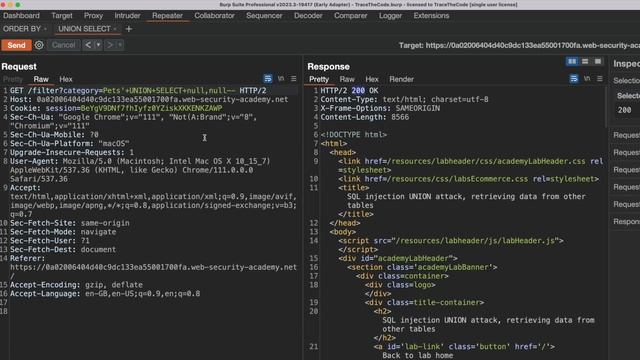This screenshot has height=360, width=640.
Task: Click X-Frame-Options SAMEORIGIN header
Action: [x=380, y=109]
